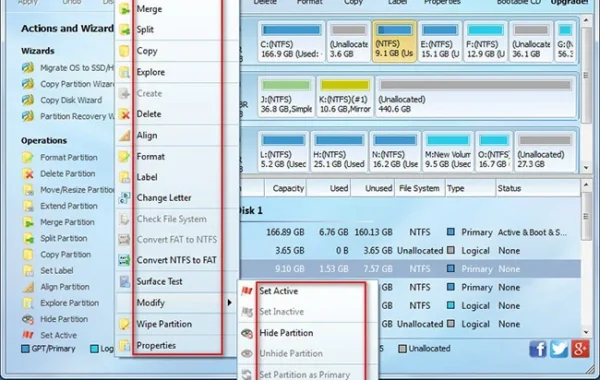Select the E:(NTFS) 15.1 GB partition block

439,41
